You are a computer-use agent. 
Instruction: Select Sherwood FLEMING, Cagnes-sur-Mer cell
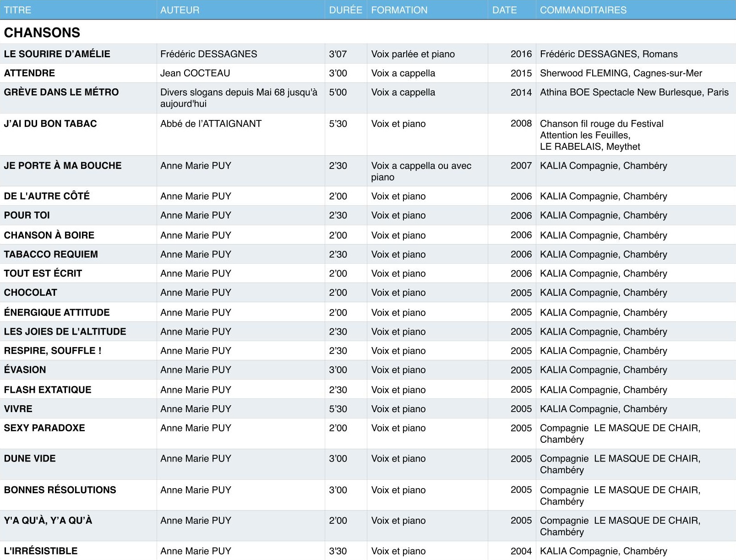(x=621, y=73)
